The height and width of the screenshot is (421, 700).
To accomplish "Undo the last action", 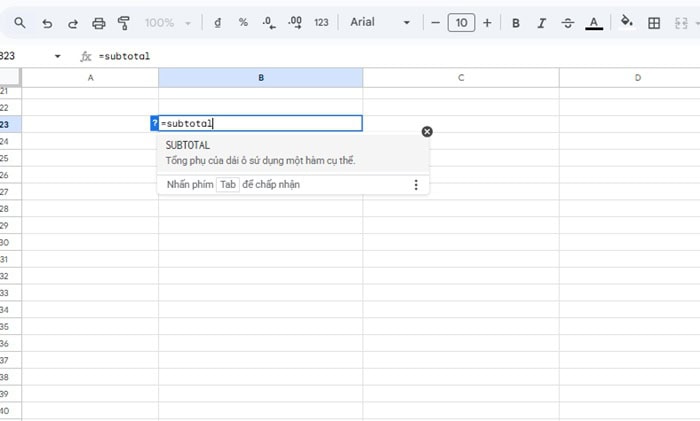I will coord(47,23).
